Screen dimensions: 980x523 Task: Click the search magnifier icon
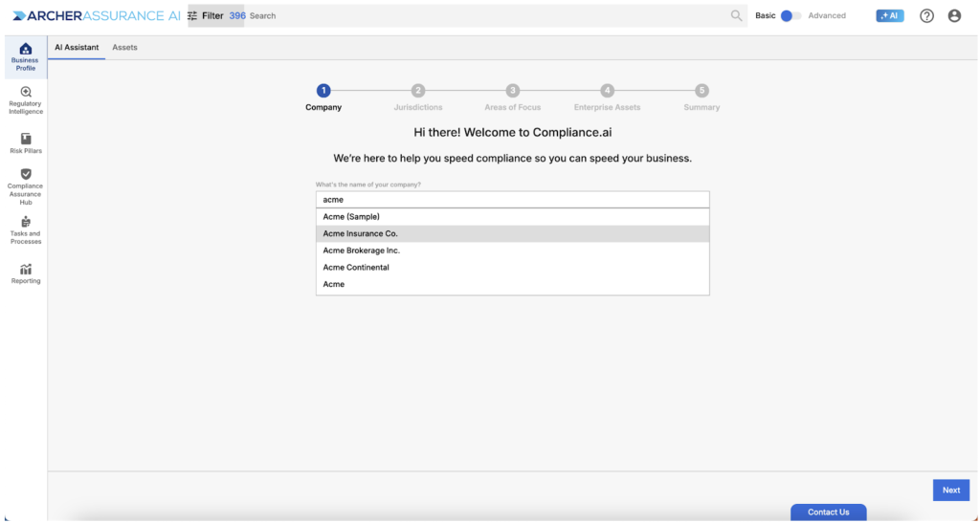point(736,15)
